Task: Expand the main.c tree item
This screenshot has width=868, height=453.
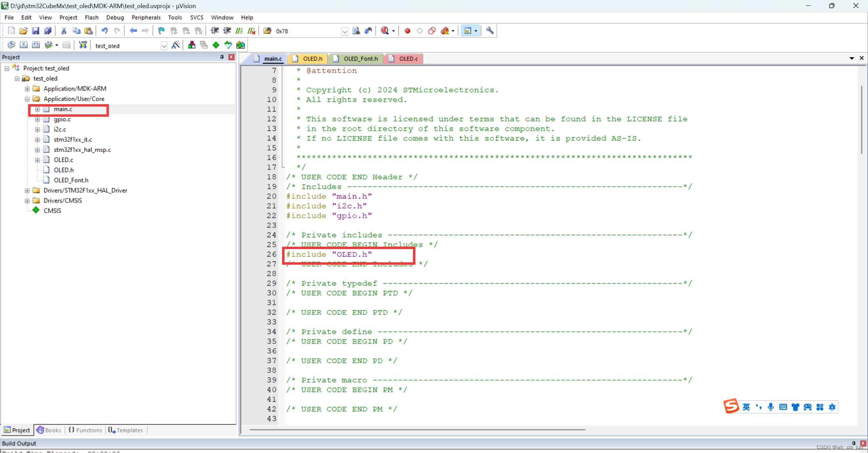Action: click(x=37, y=109)
